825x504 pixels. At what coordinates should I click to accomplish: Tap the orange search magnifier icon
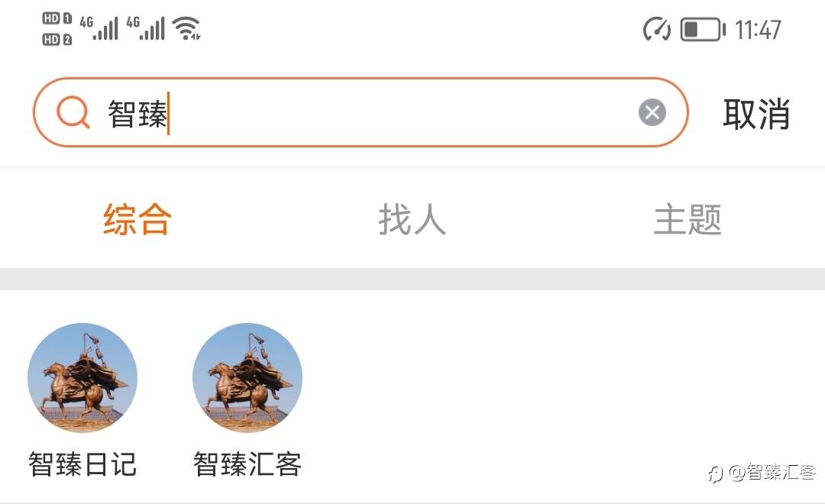73,112
